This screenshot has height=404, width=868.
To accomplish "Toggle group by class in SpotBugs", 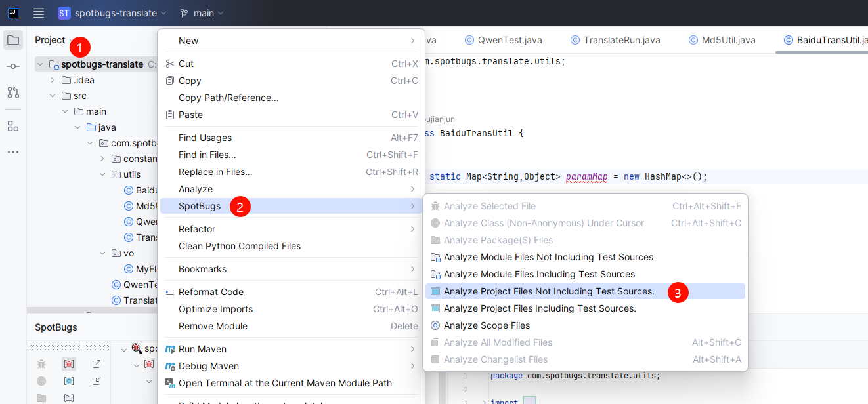I will (69, 381).
